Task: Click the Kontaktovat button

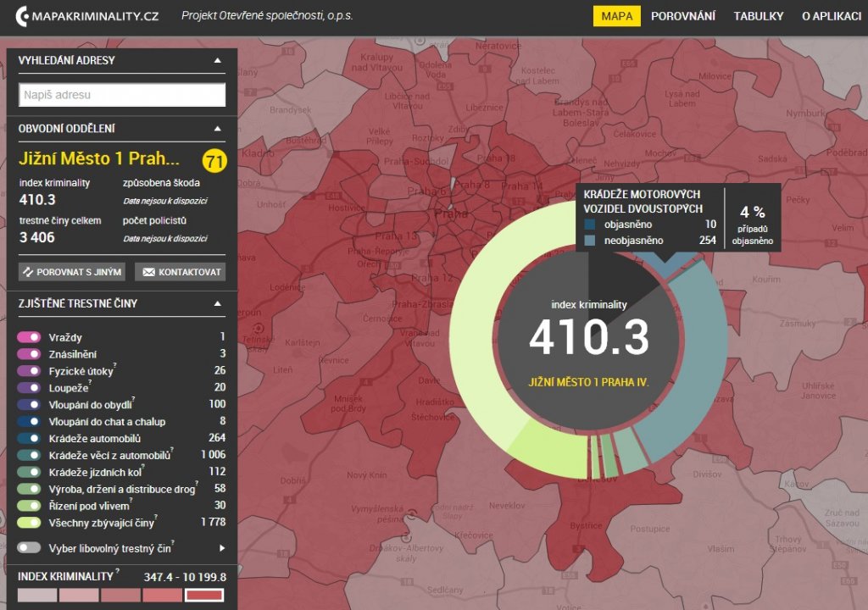Action: [181, 272]
